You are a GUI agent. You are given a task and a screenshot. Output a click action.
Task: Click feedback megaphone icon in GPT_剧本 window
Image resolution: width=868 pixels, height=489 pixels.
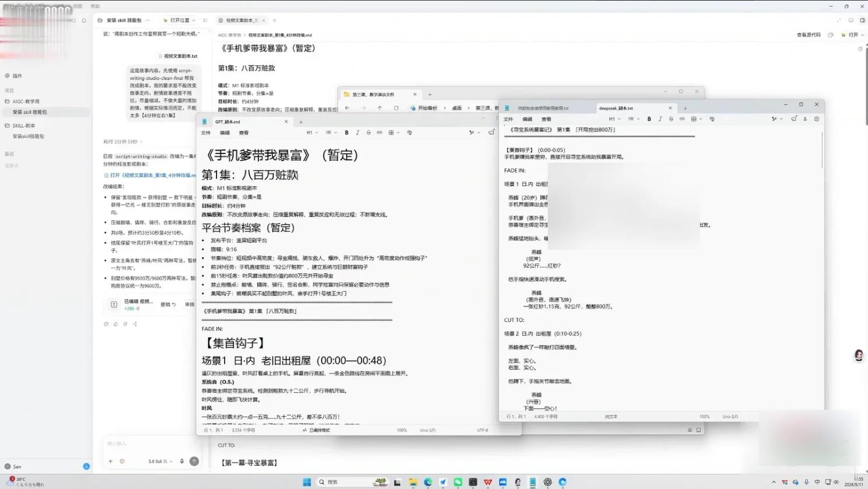click(491, 132)
